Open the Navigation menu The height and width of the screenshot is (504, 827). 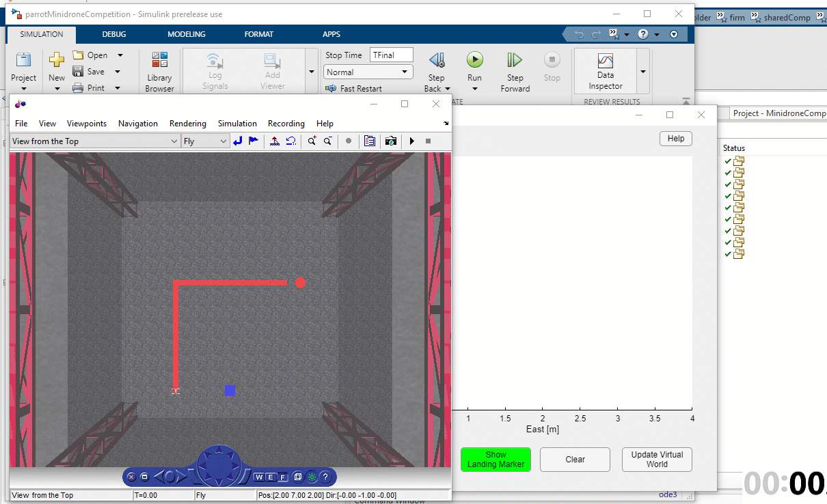tap(138, 124)
